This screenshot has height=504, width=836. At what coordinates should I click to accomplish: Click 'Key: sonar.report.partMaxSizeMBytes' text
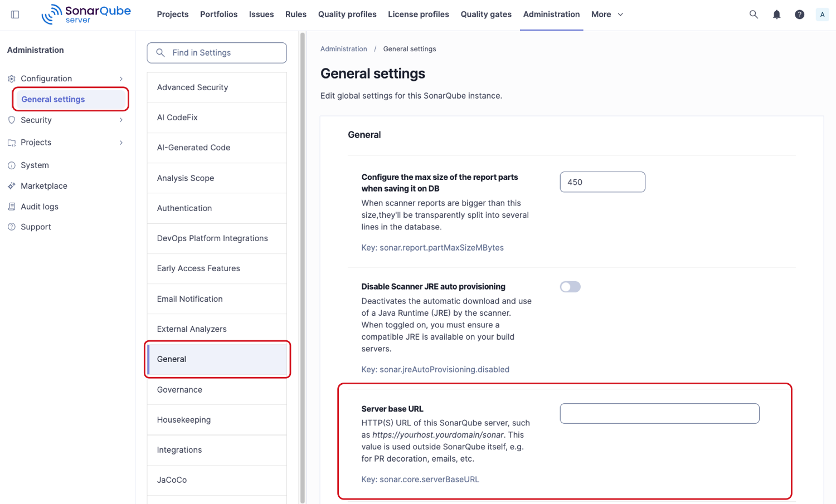(x=432, y=248)
